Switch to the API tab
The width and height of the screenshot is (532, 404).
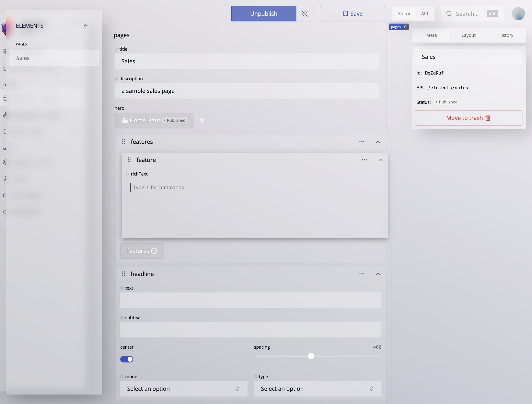coord(424,14)
